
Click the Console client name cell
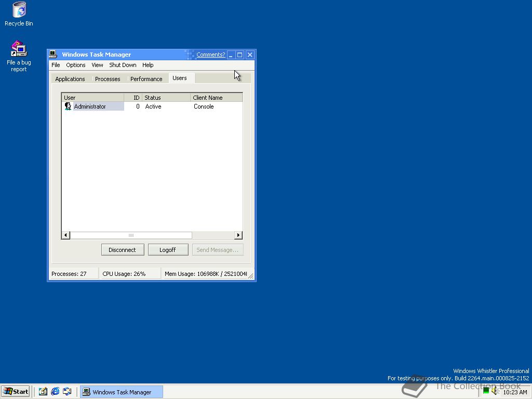tap(204, 107)
